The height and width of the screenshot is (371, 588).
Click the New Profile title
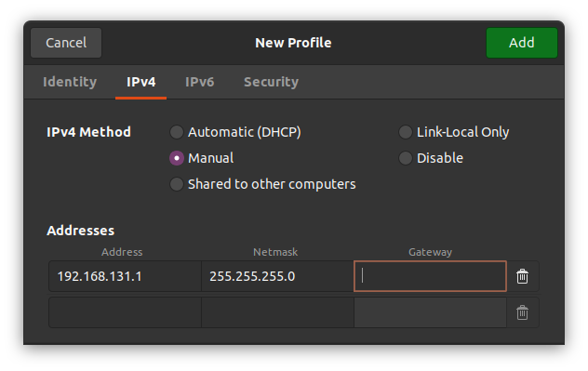293,43
